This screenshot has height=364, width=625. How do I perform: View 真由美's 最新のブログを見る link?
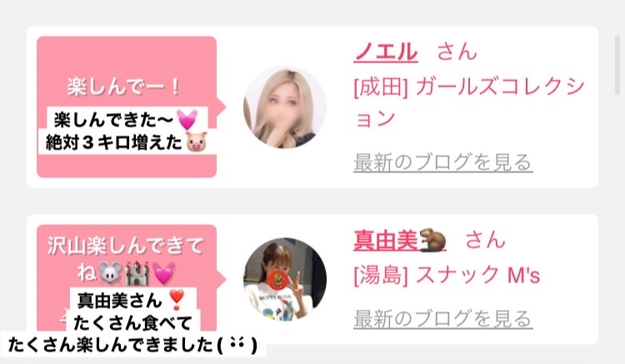click(443, 318)
